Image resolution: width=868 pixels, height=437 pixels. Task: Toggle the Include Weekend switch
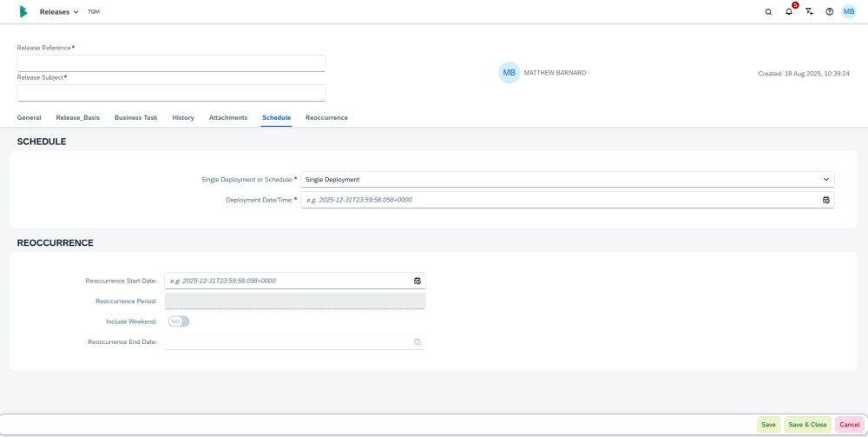[x=179, y=321]
